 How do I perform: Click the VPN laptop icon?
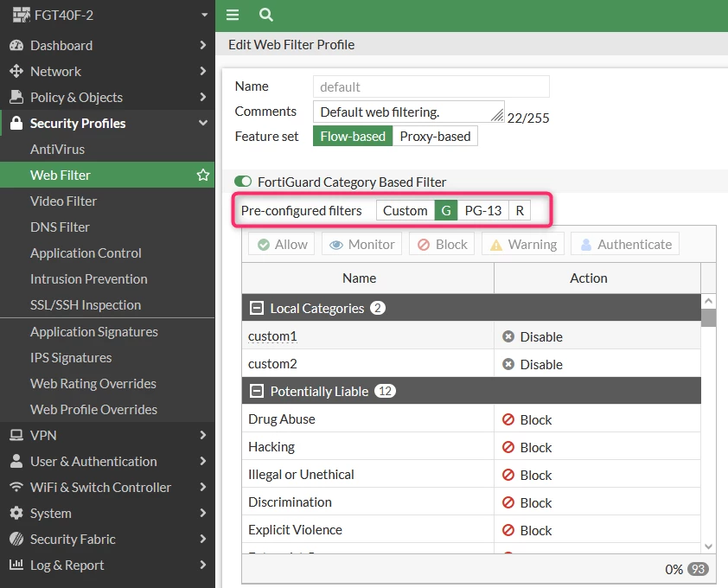click(16, 435)
